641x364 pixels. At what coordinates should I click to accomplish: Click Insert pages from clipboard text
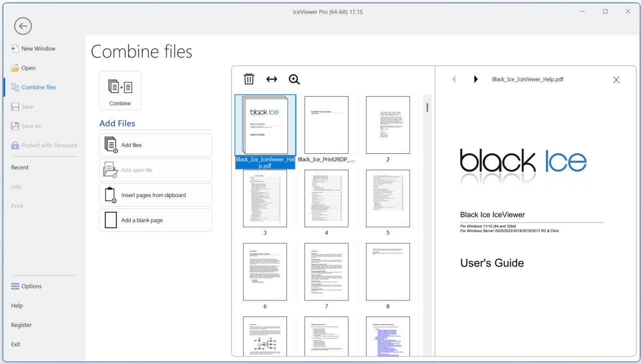[x=153, y=195]
